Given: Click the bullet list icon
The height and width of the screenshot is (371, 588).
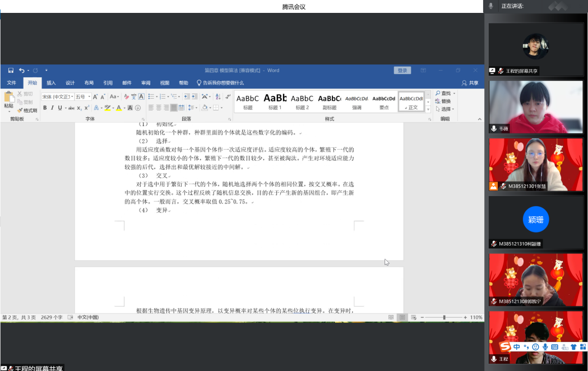Looking at the screenshot, I should [x=151, y=96].
